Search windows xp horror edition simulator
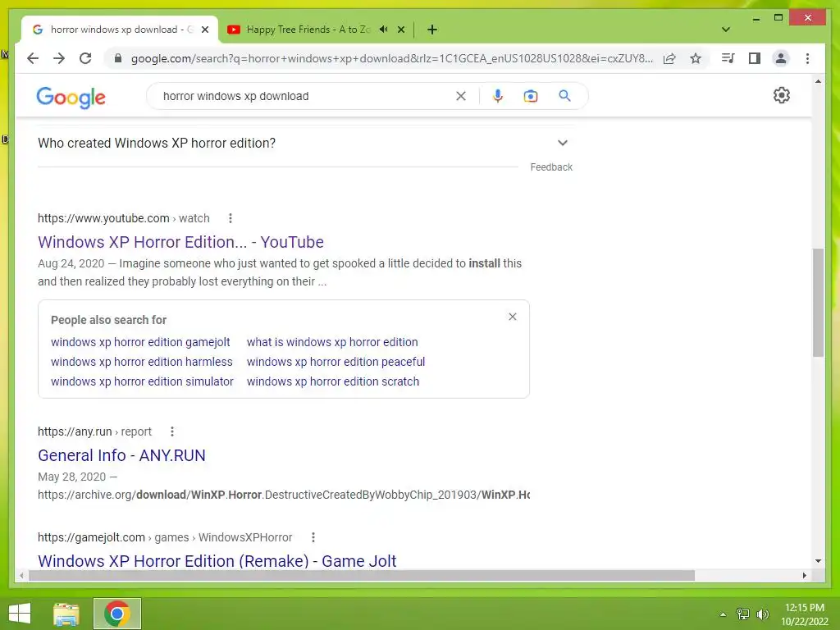 (x=142, y=381)
